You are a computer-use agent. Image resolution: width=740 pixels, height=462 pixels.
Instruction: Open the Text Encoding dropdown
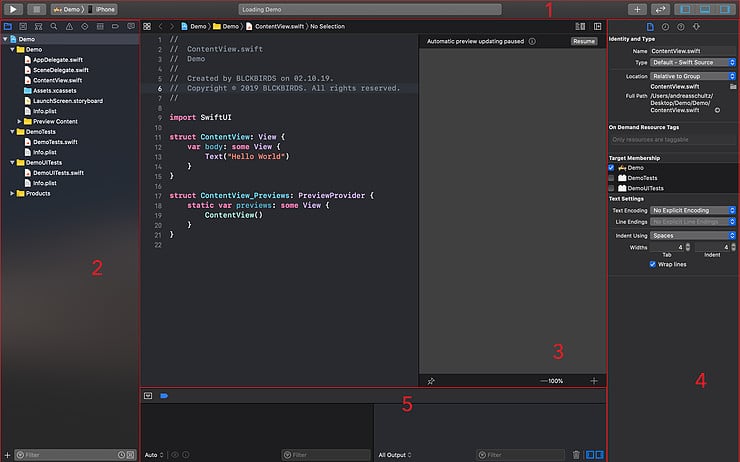click(x=693, y=210)
